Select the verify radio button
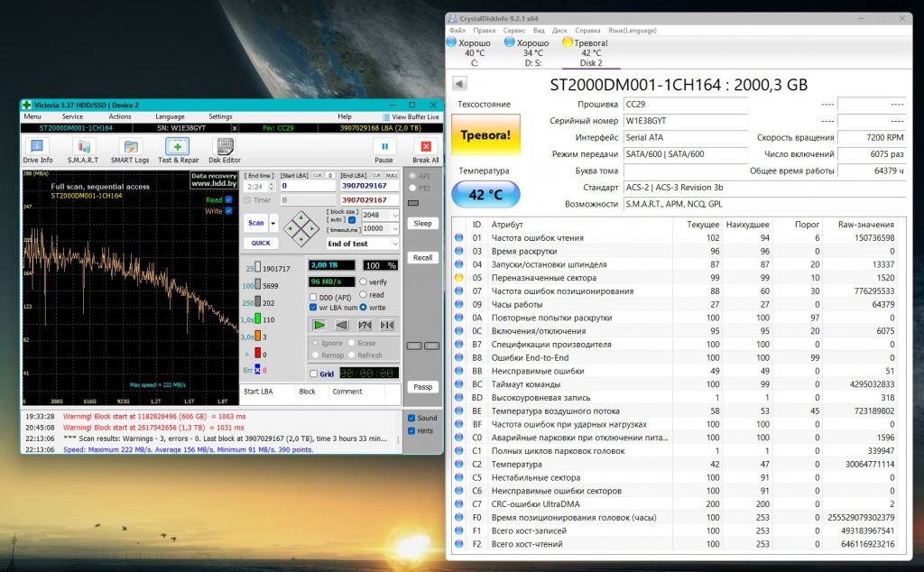 363,281
